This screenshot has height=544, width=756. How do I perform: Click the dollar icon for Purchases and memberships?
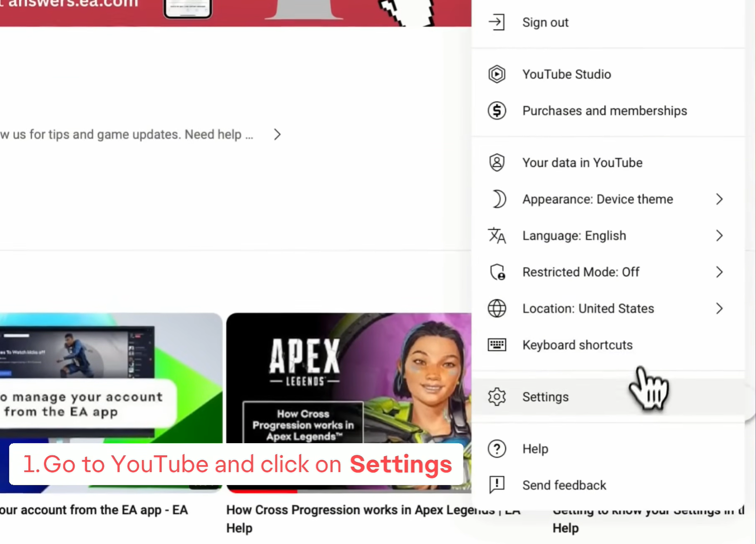(497, 110)
